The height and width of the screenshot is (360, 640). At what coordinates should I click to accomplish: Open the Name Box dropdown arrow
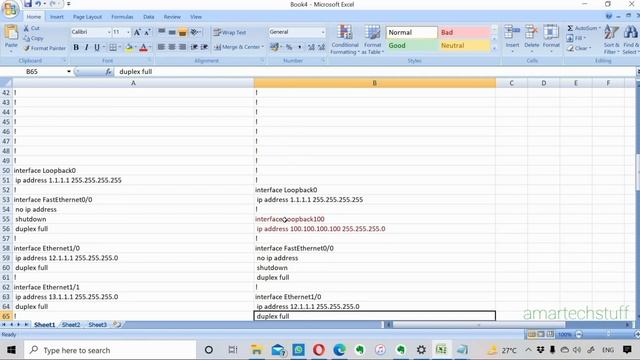point(69,71)
